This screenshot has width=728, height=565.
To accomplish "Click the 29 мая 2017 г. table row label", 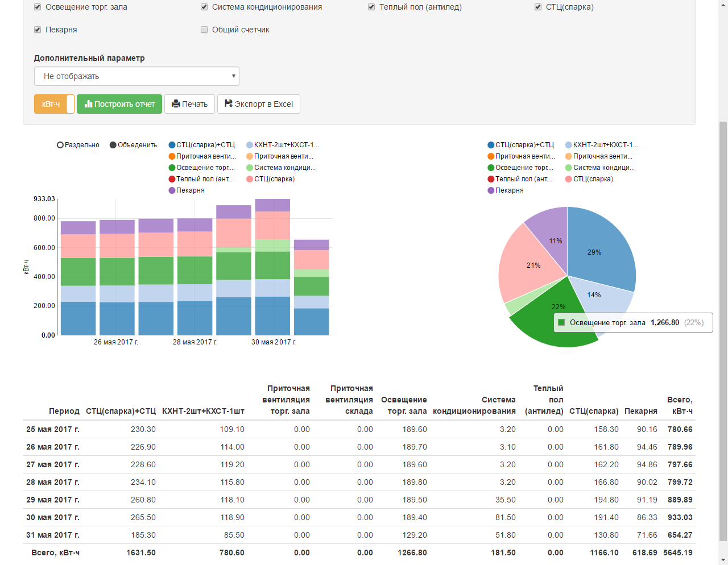I will click(x=53, y=500).
